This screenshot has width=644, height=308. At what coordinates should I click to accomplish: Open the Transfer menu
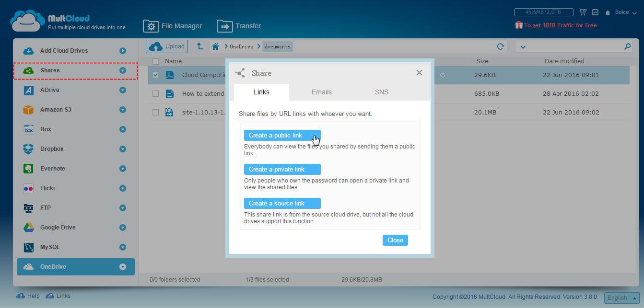[x=239, y=26]
